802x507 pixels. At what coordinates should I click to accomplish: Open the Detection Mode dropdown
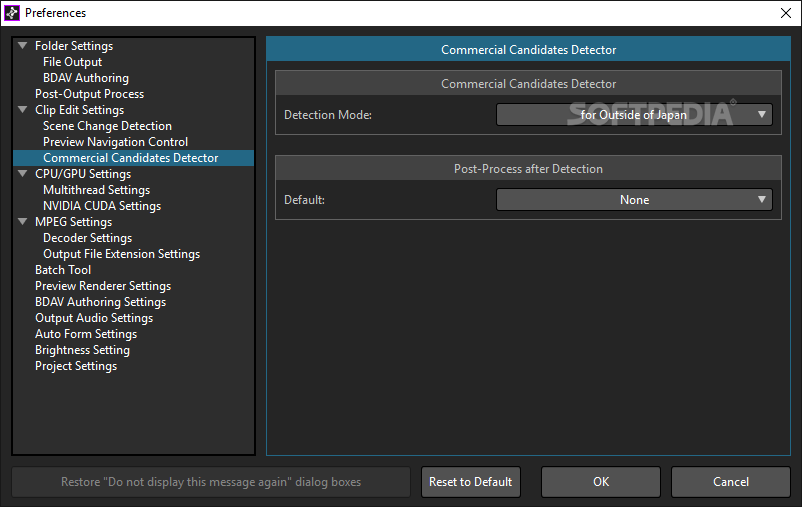tap(634, 115)
